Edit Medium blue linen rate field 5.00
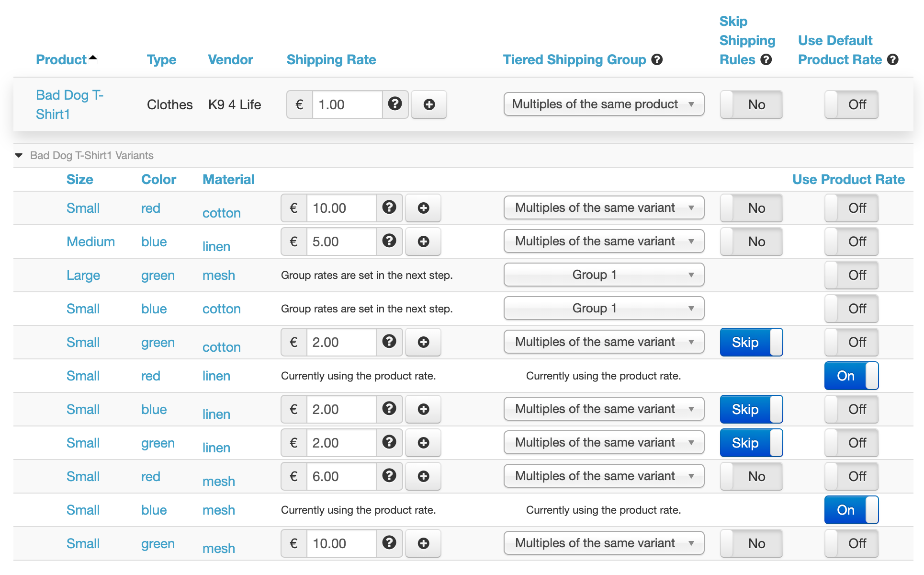Image resolution: width=924 pixels, height=575 pixels. [x=342, y=241]
